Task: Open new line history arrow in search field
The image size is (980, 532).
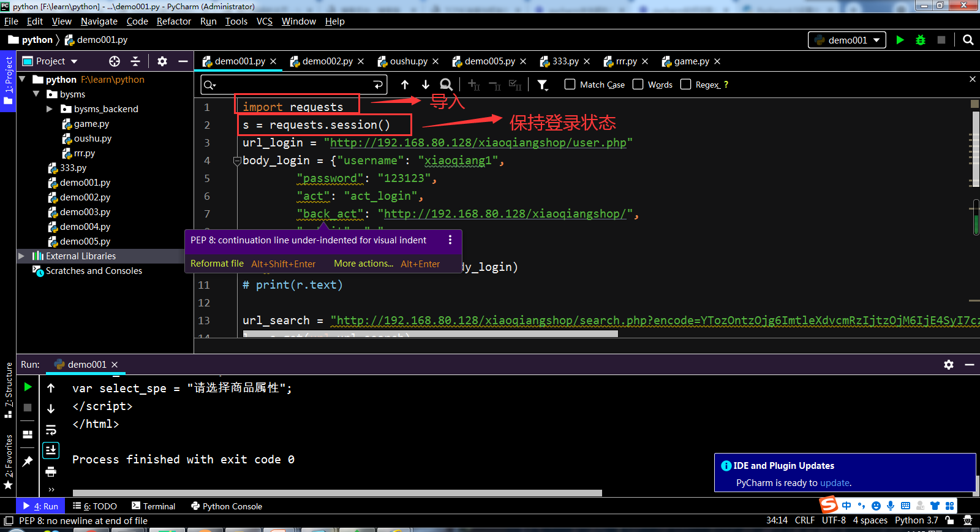Action: click(x=378, y=85)
